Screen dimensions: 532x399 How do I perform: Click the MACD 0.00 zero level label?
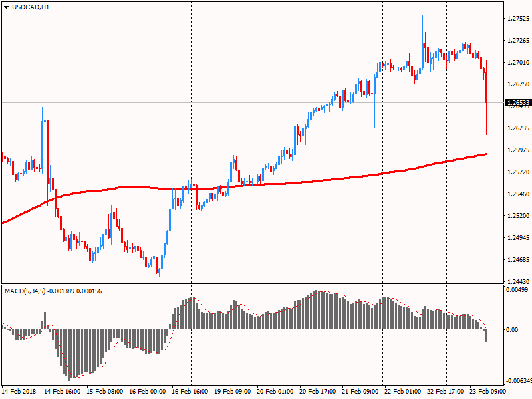click(512, 329)
